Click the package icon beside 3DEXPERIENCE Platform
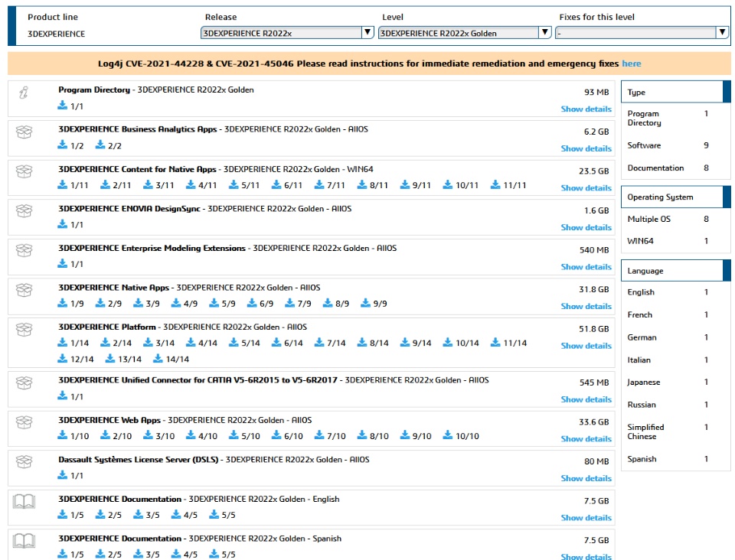 [x=24, y=329]
